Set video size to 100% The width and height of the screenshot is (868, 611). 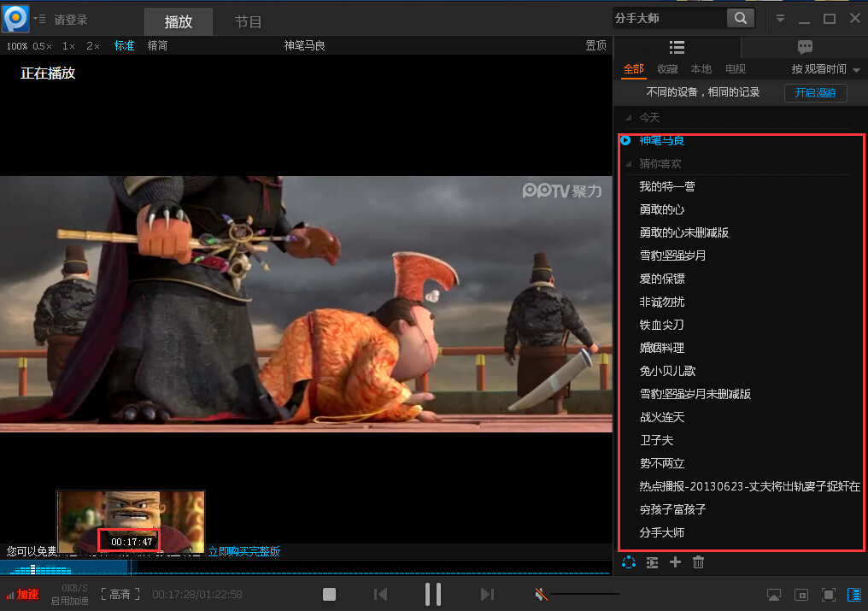(16, 46)
